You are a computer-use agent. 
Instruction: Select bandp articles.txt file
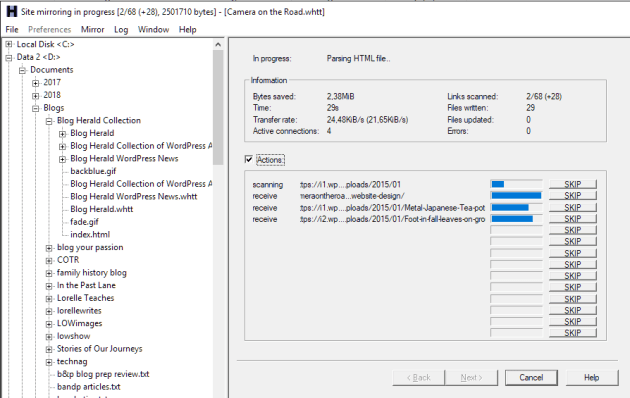click(89, 387)
